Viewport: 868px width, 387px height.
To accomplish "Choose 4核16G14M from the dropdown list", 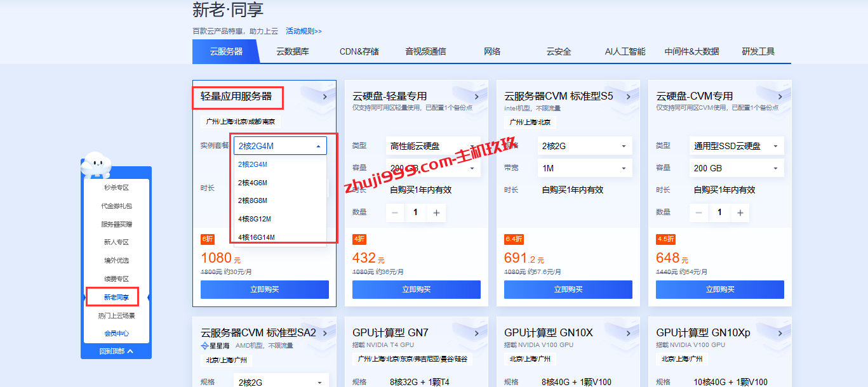I will click(280, 237).
